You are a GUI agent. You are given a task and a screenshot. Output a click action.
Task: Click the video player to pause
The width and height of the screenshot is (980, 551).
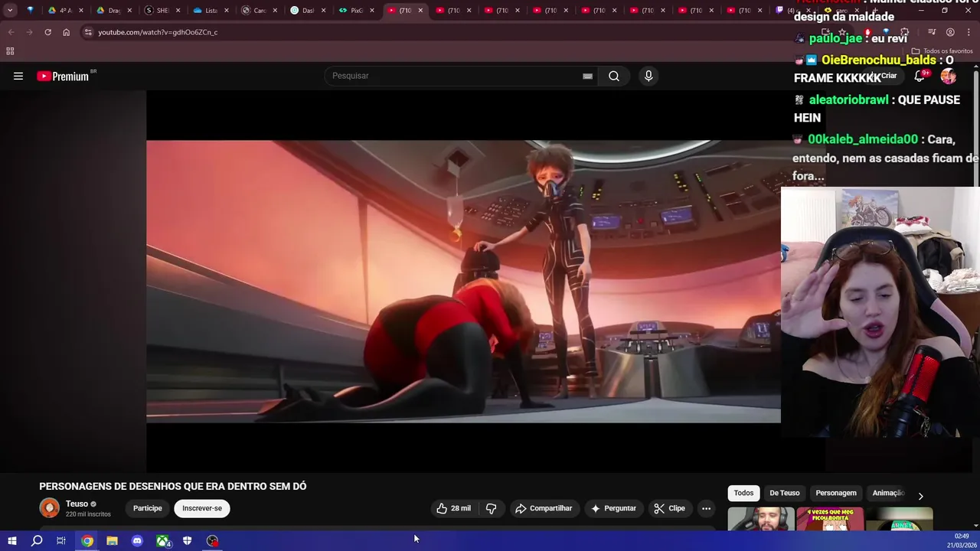point(463,281)
